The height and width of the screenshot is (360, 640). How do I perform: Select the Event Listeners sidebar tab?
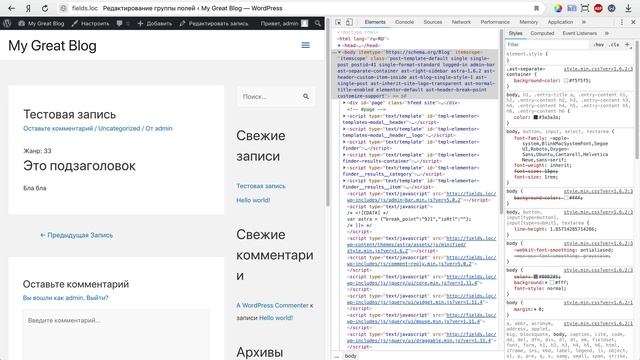pos(580,33)
